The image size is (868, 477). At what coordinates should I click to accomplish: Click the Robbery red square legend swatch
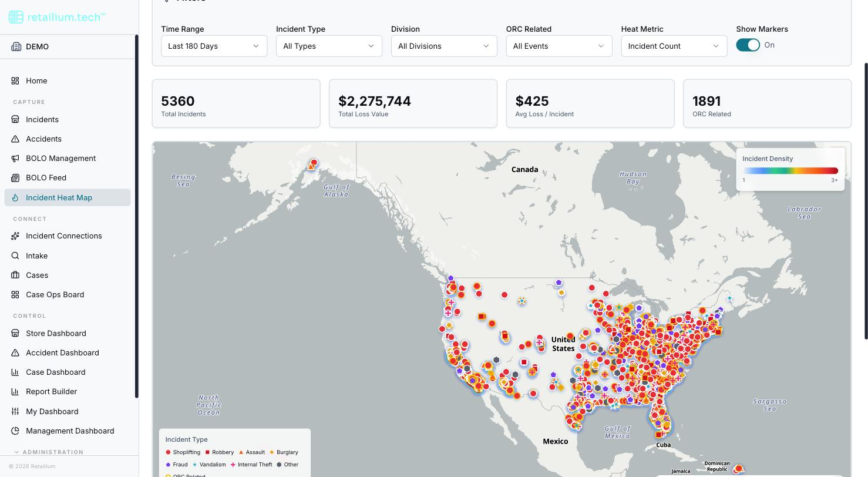click(x=207, y=452)
